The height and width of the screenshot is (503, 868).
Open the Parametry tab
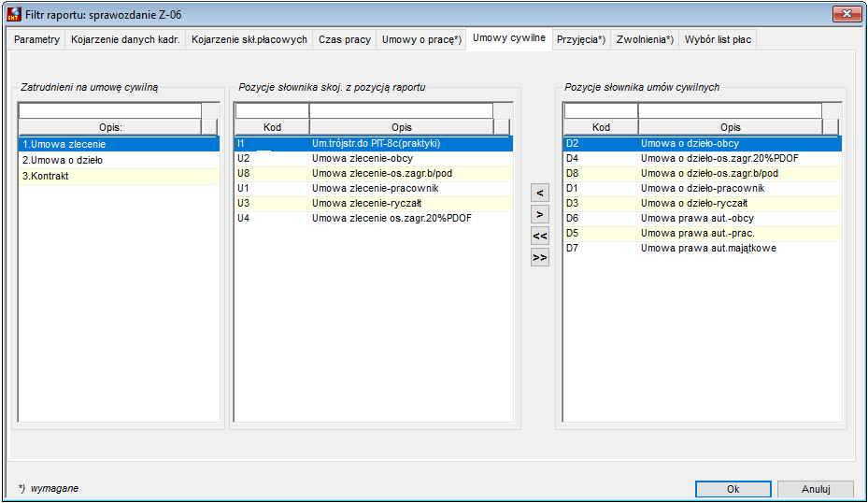[x=36, y=40]
